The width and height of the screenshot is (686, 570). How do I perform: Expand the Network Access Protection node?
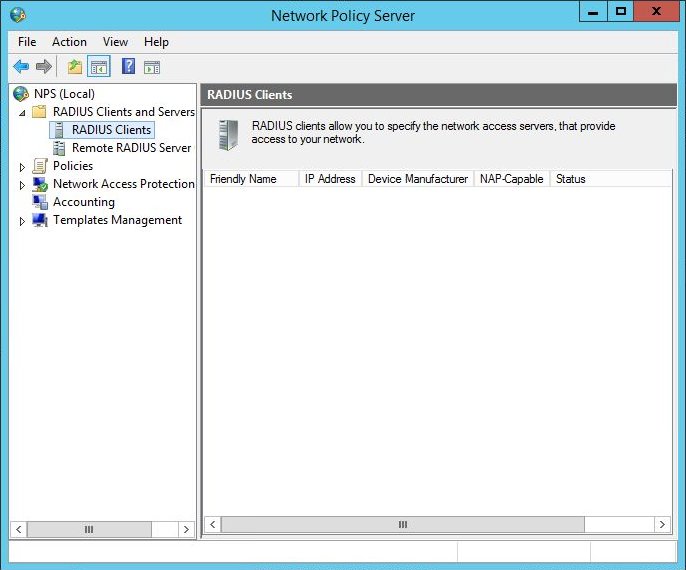click(x=23, y=185)
